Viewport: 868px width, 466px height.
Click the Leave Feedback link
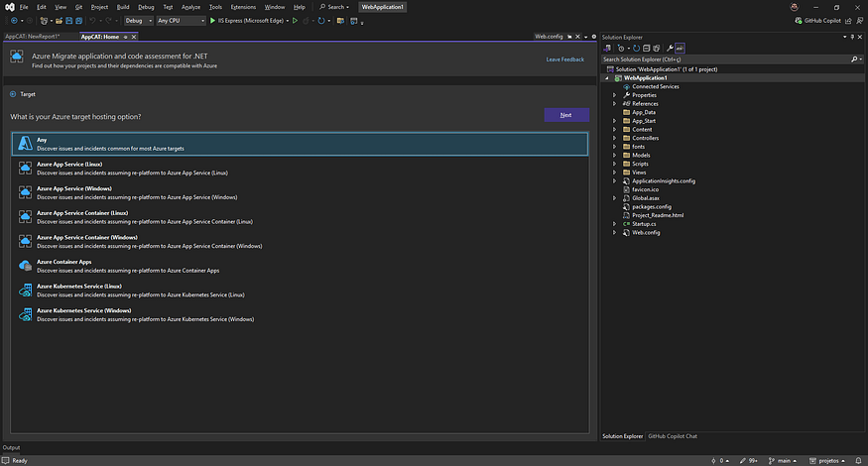point(564,59)
